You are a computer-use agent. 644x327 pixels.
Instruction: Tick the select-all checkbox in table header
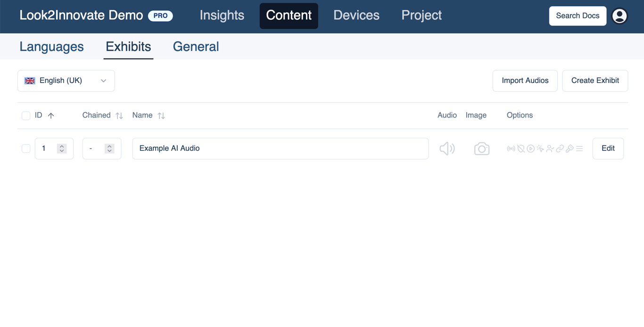point(26,116)
